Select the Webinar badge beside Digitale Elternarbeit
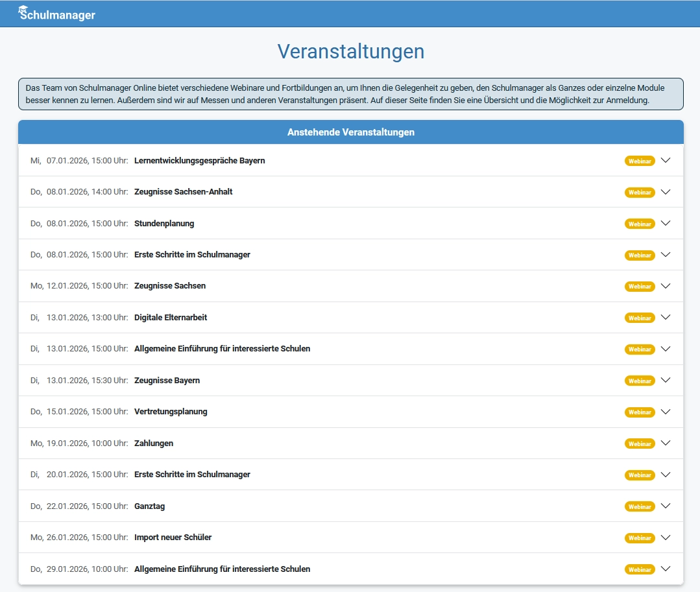The width and height of the screenshot is (700, 592). click(640, 318)
